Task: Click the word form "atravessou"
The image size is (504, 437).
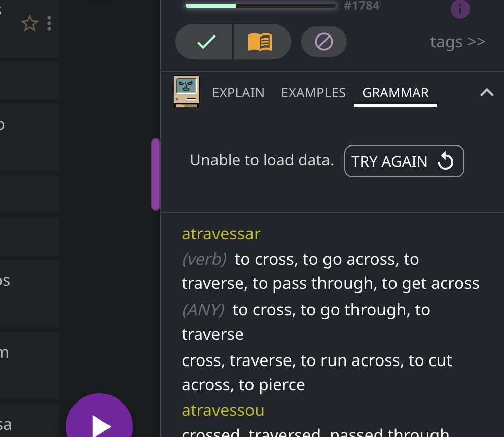Action: (223, 410)
